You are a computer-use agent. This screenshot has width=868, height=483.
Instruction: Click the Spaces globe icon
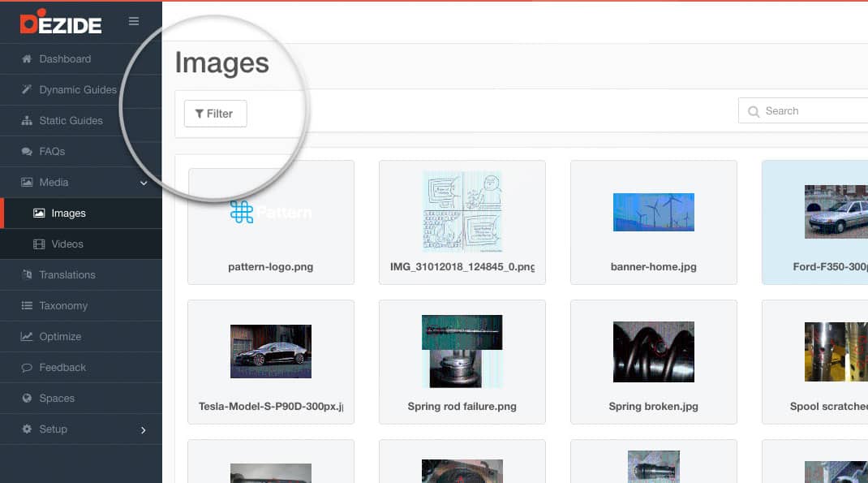(x=27, y=399)
